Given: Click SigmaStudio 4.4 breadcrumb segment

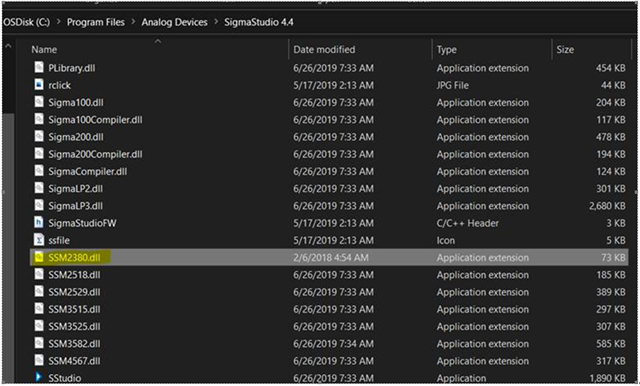Looking at the screenshot, I should 259,22.
